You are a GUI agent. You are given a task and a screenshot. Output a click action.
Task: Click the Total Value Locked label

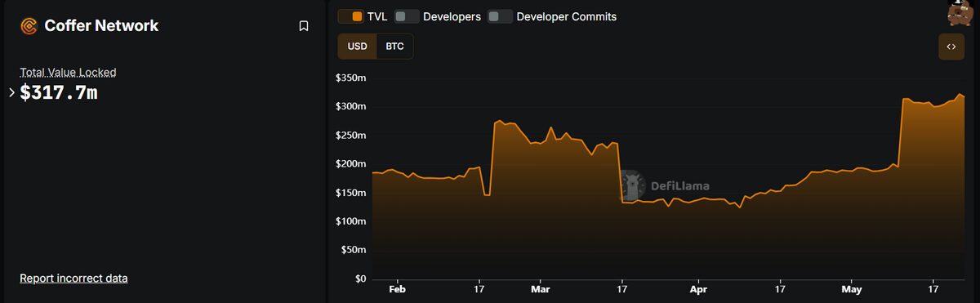click(68, 73)
